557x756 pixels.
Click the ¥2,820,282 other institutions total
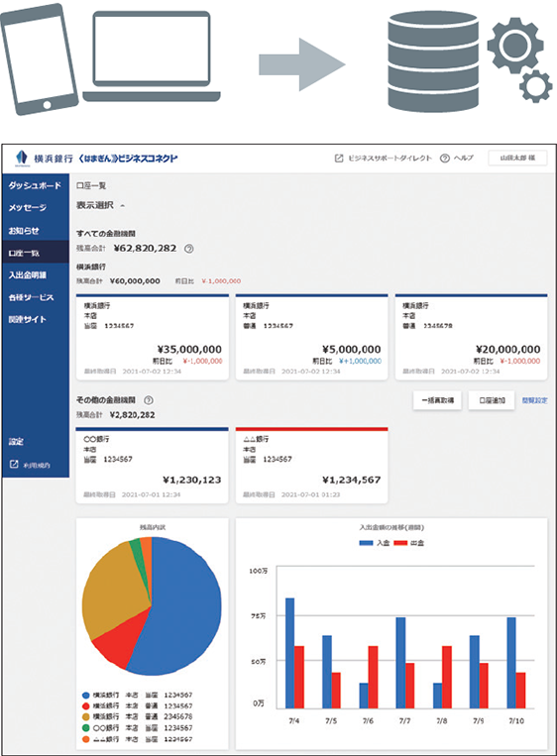tap(132, 415)
